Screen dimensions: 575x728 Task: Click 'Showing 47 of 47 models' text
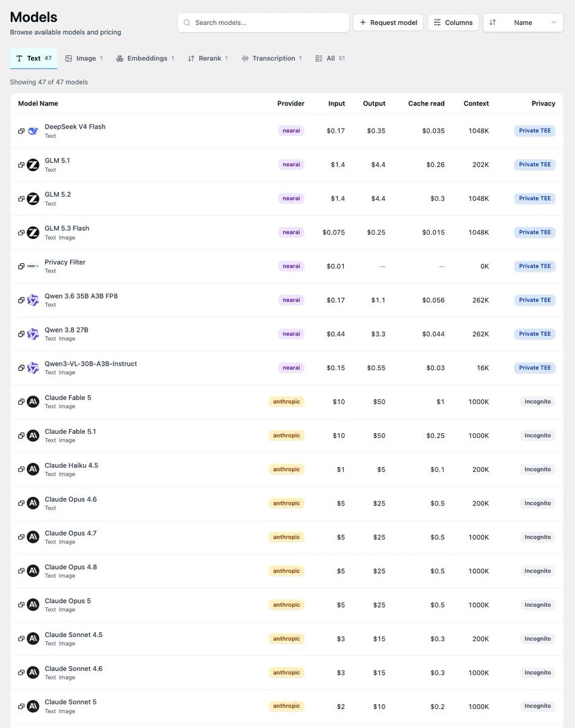click(x=49, y=82)
